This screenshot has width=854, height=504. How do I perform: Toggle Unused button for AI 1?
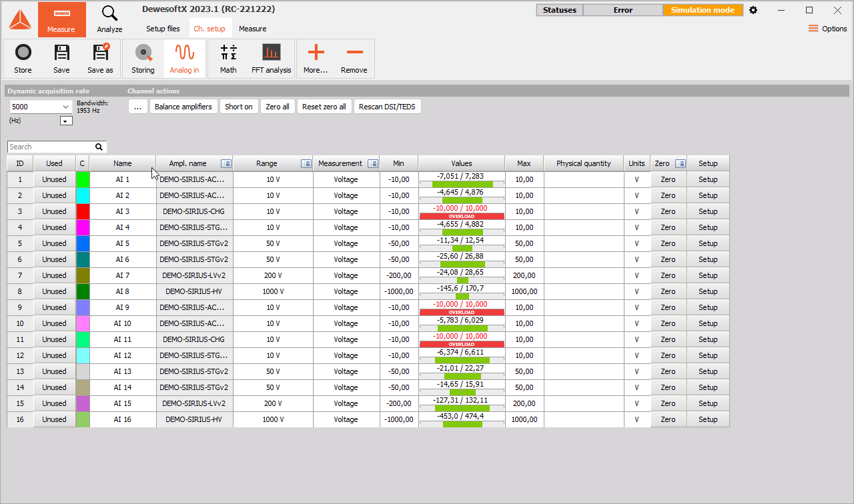click(x=55, y=179)
